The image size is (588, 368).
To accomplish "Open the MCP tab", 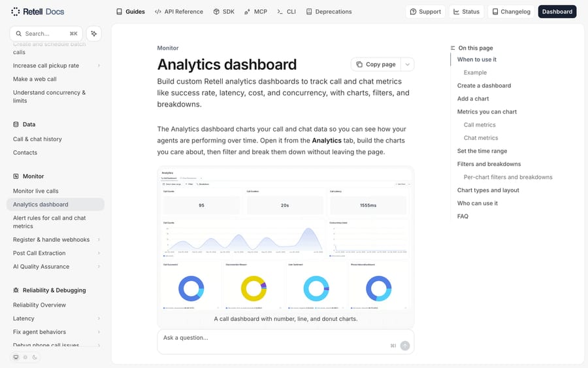I will (x=255, y=12).
